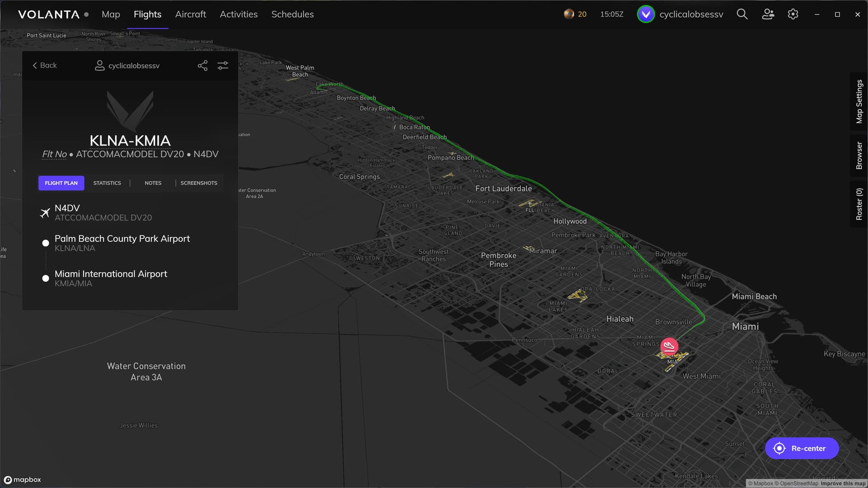Open the settings gear icon
This screenshot has width=868, height=488.
(793, 14)
